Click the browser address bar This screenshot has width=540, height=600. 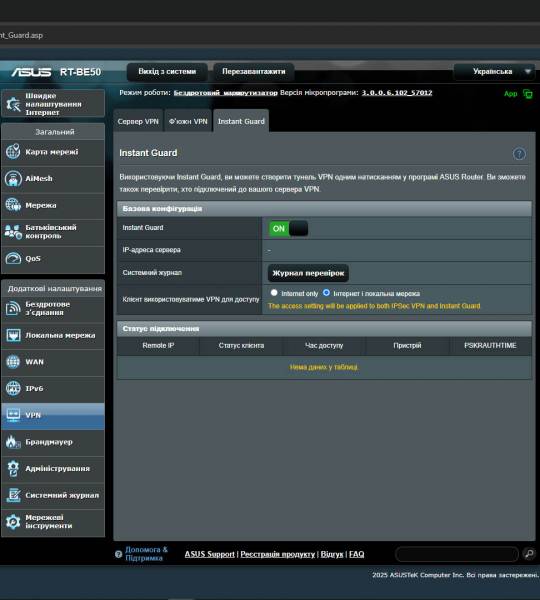point(270,35)
